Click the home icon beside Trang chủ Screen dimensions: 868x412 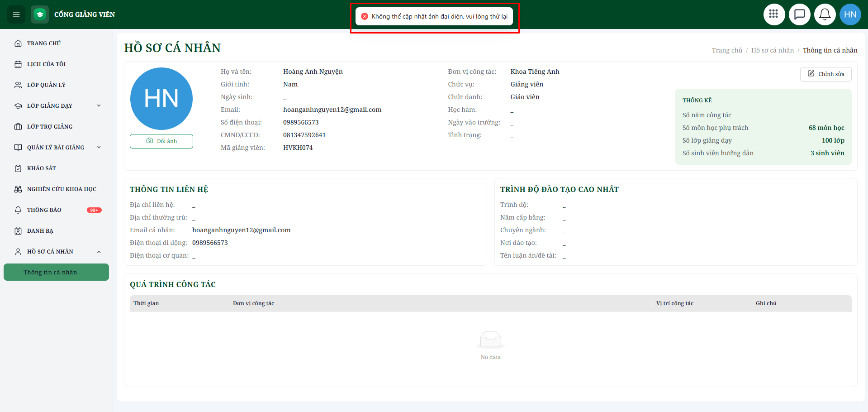18,43
